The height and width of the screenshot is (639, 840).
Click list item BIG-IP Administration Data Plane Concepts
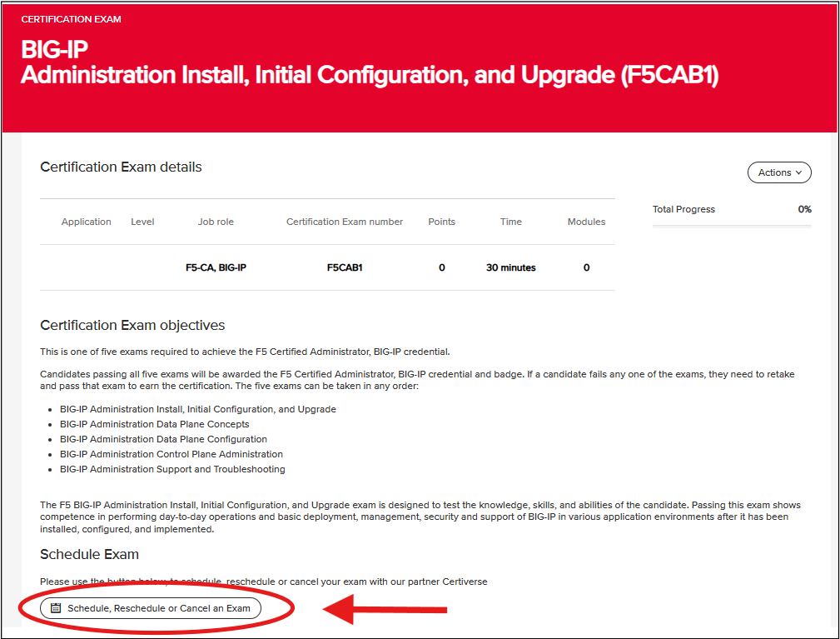point(155,424)
